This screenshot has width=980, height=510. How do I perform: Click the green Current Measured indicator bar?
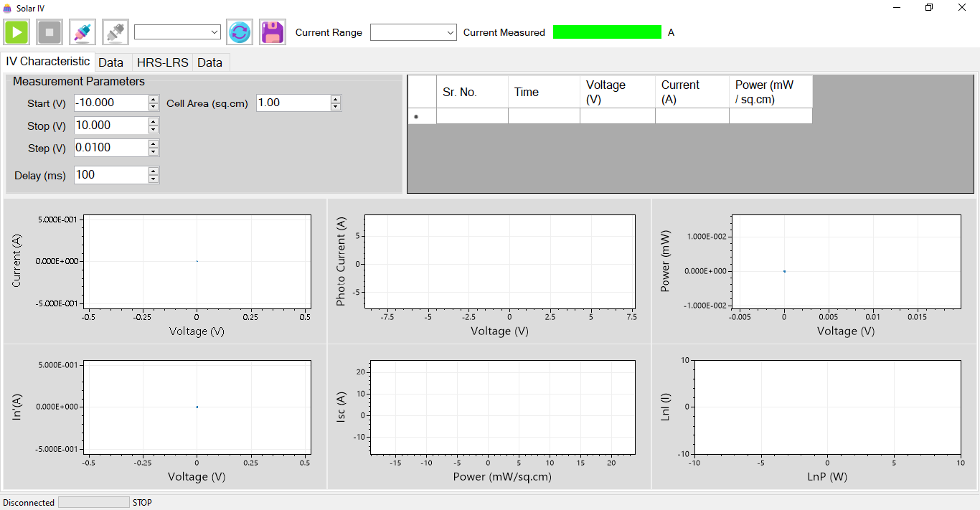607,32
